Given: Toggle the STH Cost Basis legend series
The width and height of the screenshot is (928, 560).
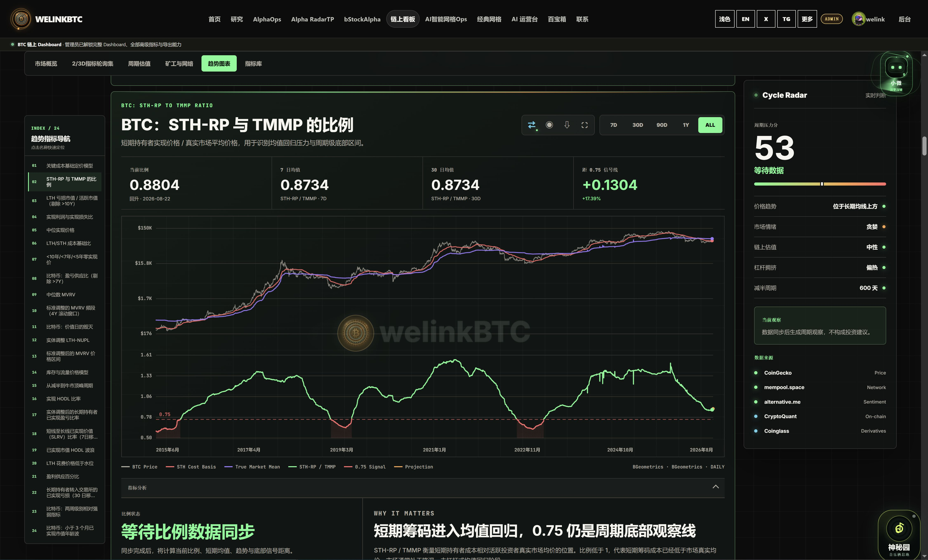Looking at the screenshot, I should [x=191, y=467].
